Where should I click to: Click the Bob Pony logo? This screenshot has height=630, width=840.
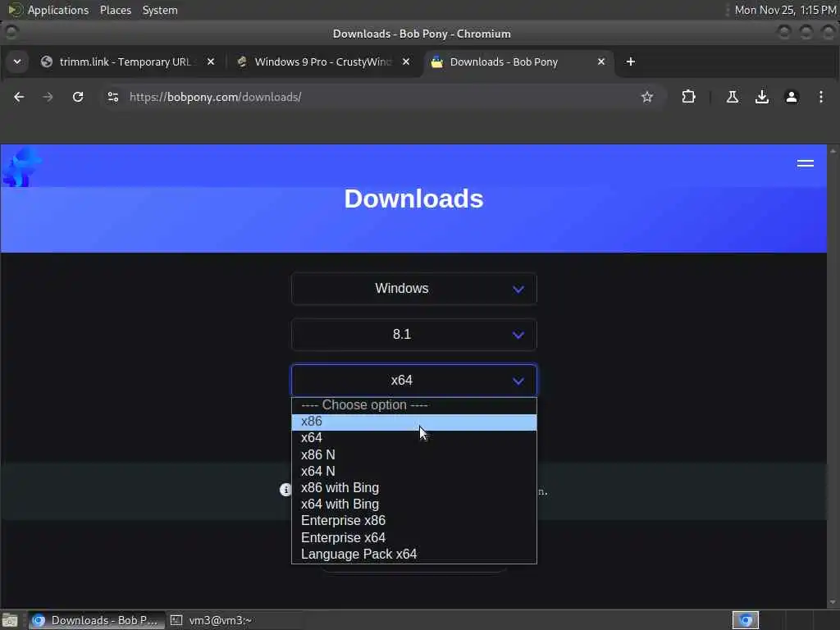[21, 167]
